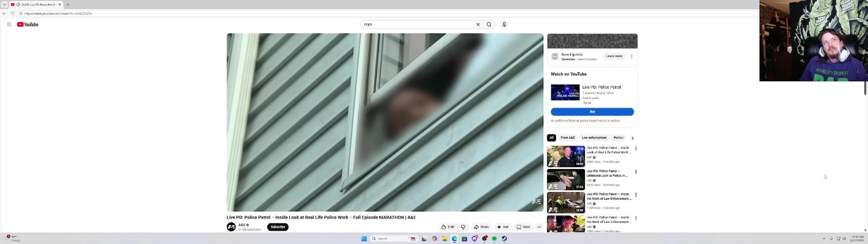
Task: Buy Live PD: Police Patrol
Action: (592, 112)
